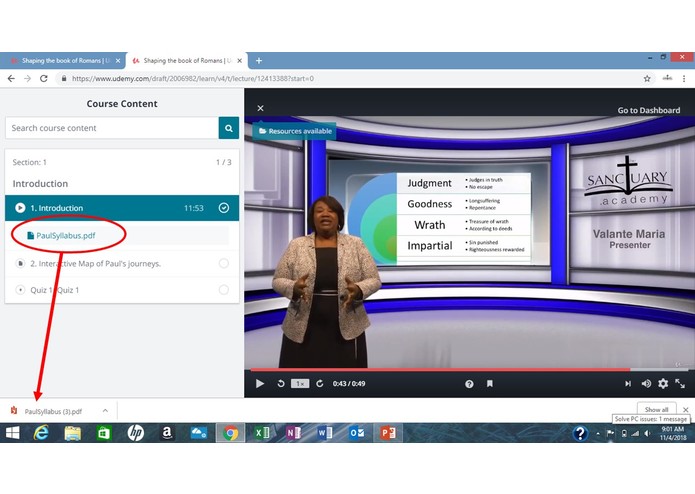
Task: Close the course content sidebar X
Action: [x=261, y=108]
